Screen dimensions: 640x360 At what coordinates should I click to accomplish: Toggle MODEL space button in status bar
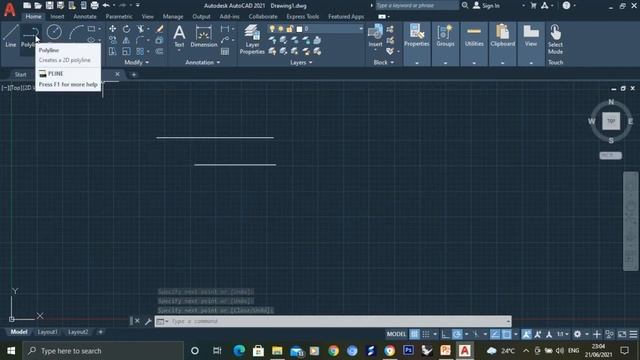[x=396, y=334]
